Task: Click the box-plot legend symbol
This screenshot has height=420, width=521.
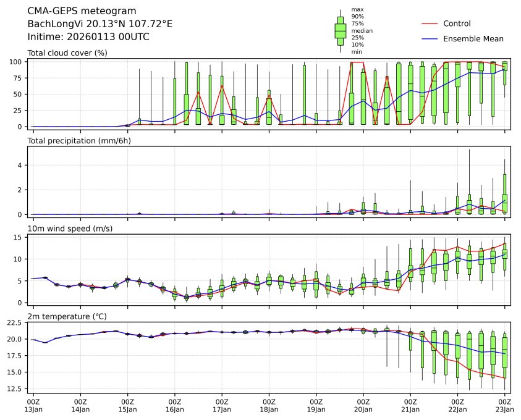Action: click(x=340, y=31)
